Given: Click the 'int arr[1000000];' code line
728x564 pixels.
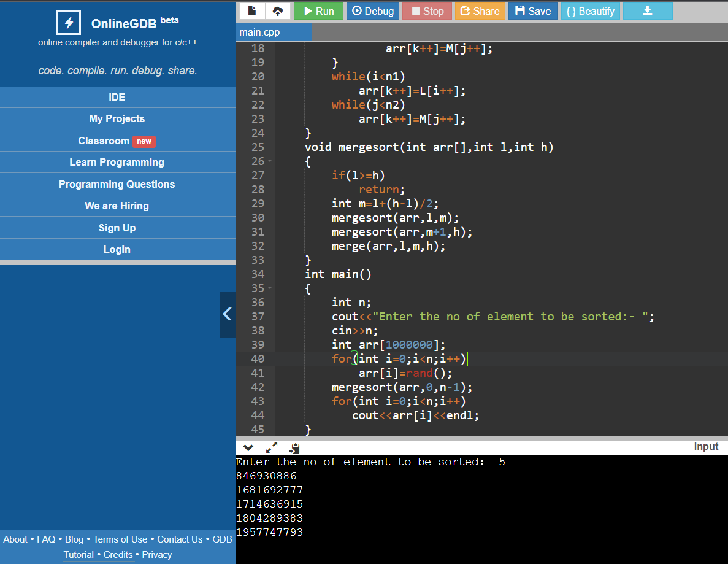Looking at the screenshot, I should point(388,345).
